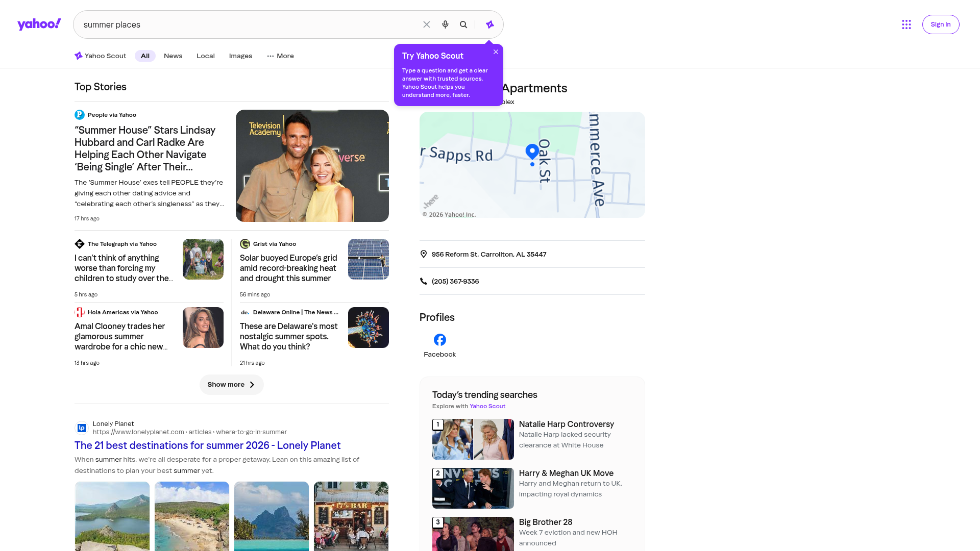Open the map preview of Oak St
Image resolution: width=980 pixels, height=551 pixels.
coord(532,165)
